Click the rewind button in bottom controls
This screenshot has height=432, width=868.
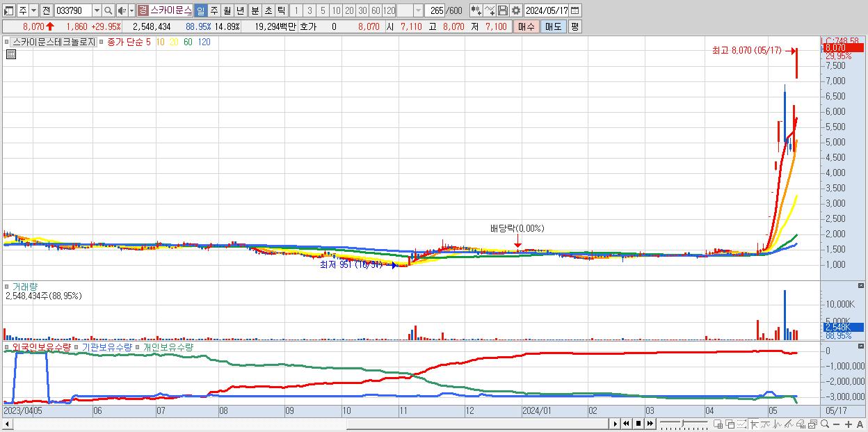[x=627, y=424]
